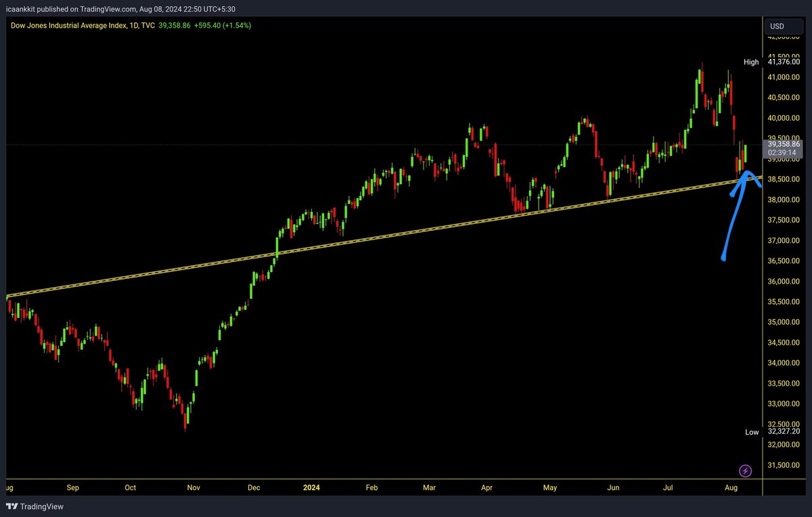Click the 41,000.00 price axis label
This screenshot has width=812, height=517.
[784, 78]
